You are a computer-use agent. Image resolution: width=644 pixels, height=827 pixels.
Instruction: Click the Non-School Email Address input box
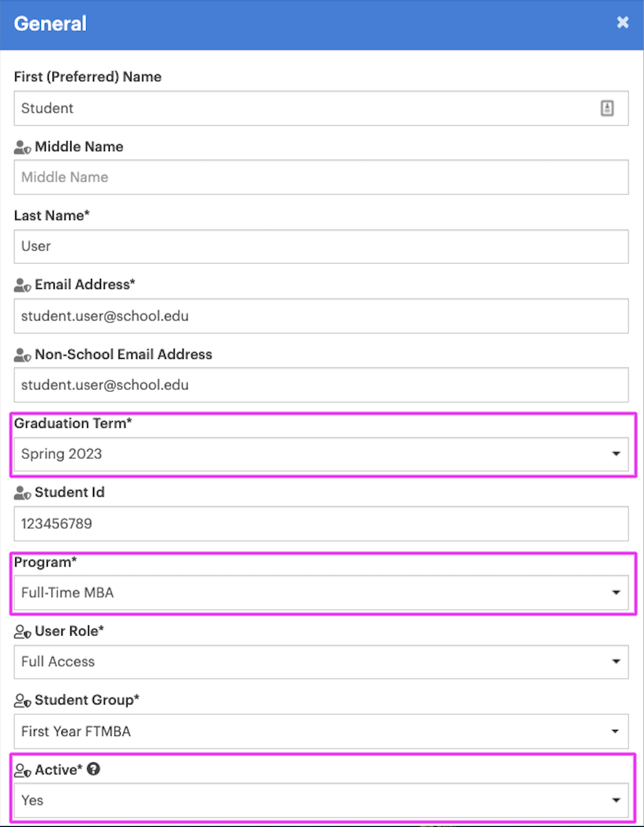(x=321, y=385)
